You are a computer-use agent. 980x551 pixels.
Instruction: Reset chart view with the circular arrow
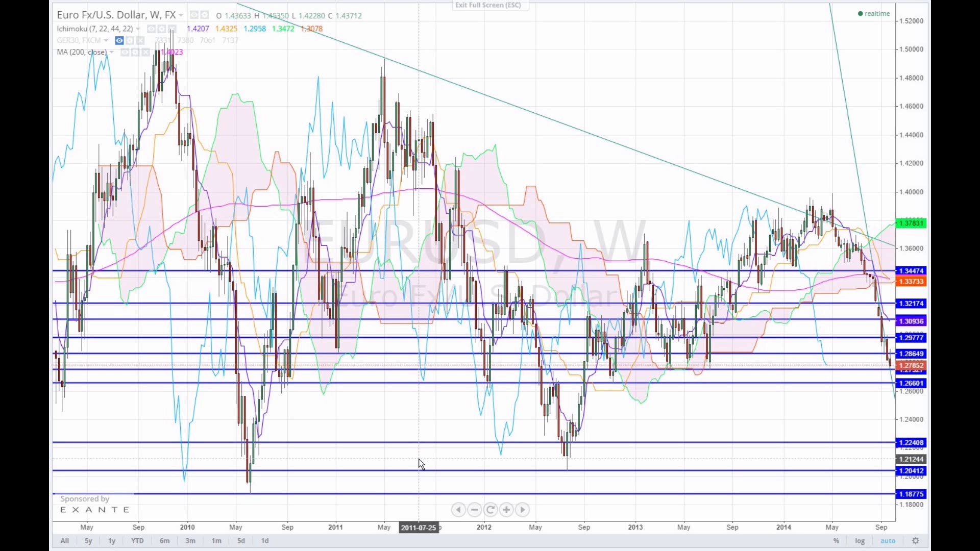click(x=491, y=510)
